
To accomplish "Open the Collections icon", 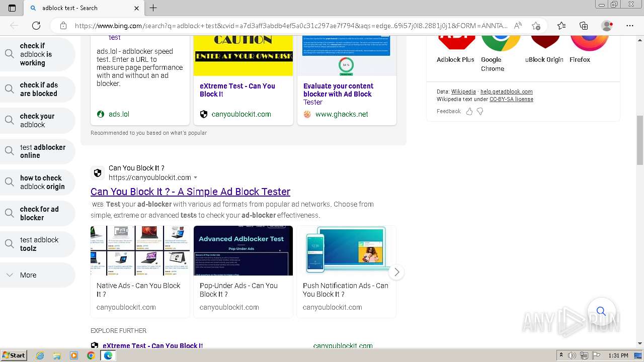I will [x=584, y=26].
